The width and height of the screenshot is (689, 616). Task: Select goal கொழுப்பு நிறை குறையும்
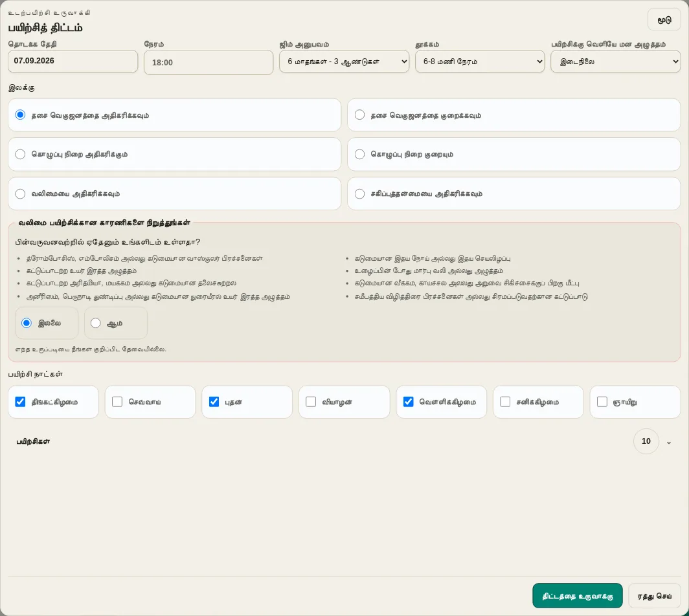point(514,154)
